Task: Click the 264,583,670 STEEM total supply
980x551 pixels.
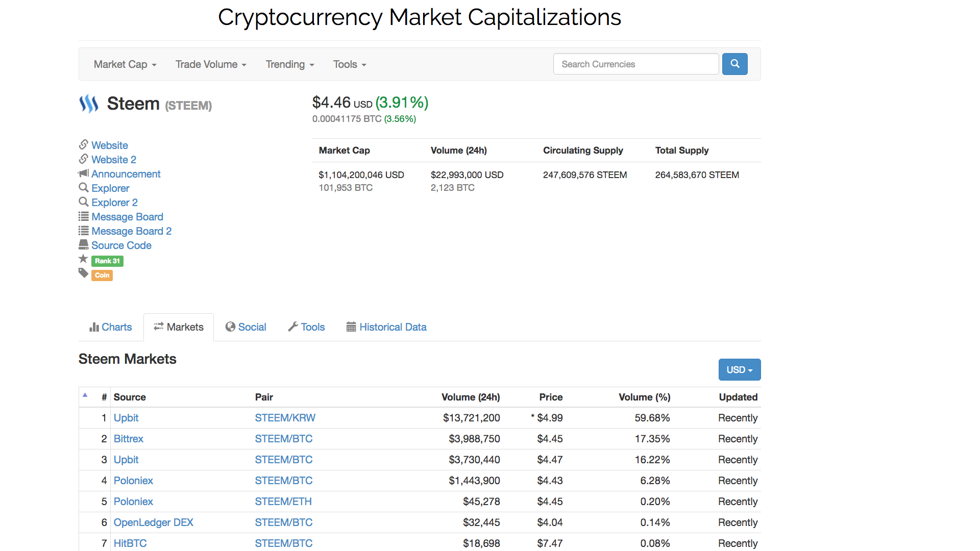Action: click(697, 175)
